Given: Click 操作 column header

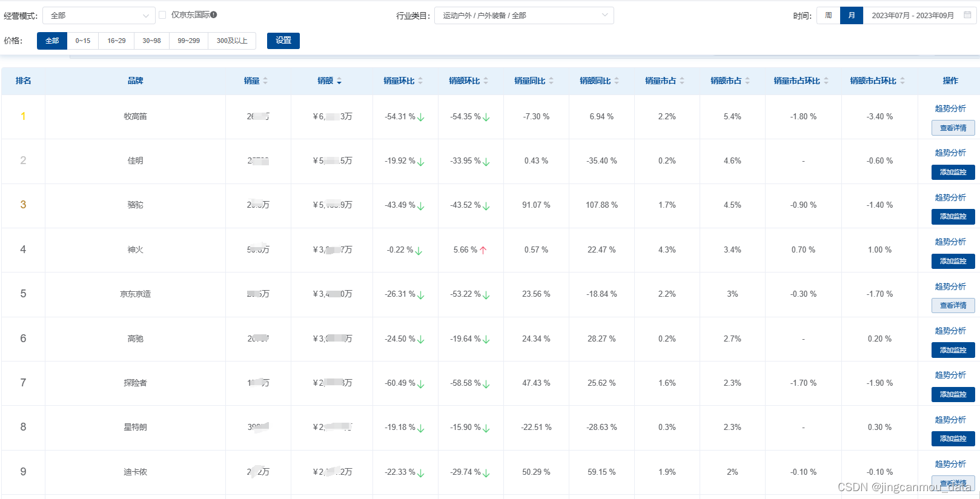Looking at the screenshot, I should coord(950,81).
